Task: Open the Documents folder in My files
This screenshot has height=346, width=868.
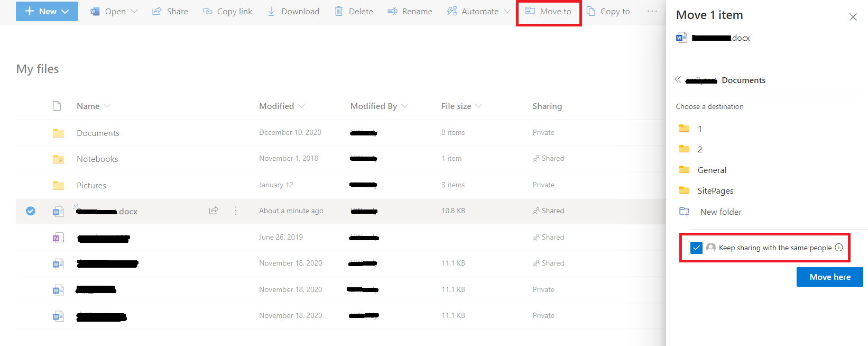Action: coord(98,133)
